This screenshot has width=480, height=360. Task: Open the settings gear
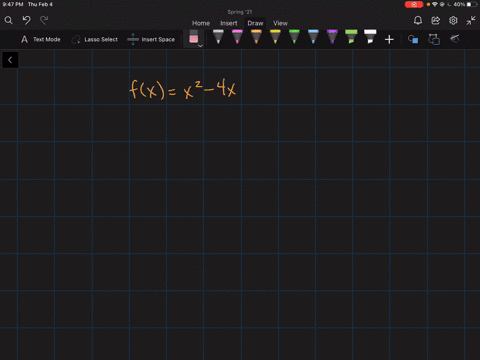point(453,21)
